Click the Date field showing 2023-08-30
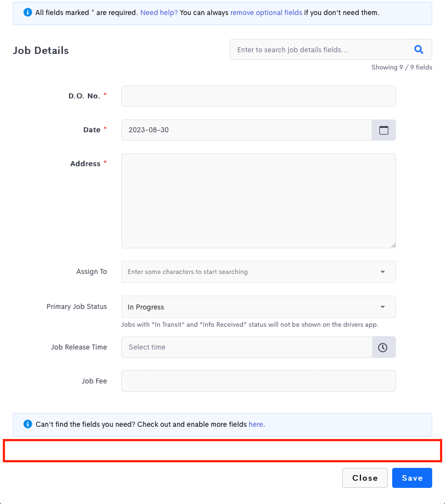The image size is (445, 504). [x=246, y=130]
